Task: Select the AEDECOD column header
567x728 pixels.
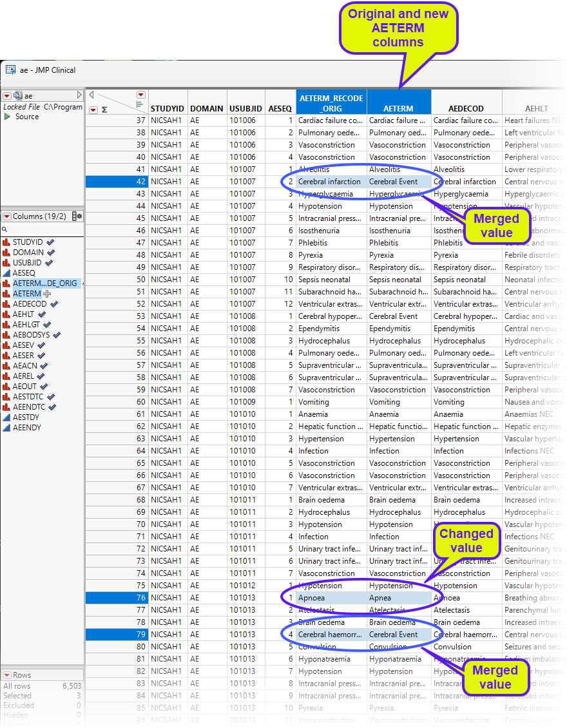Action: coord(465,109)
